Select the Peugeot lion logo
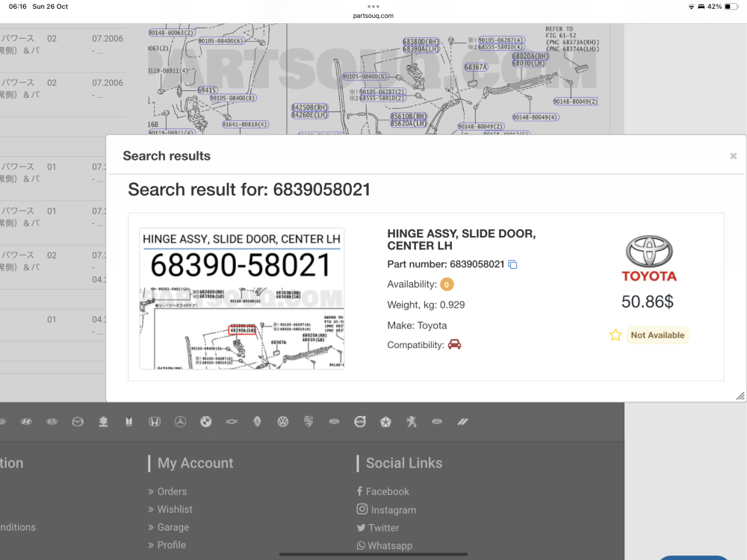 412,421
